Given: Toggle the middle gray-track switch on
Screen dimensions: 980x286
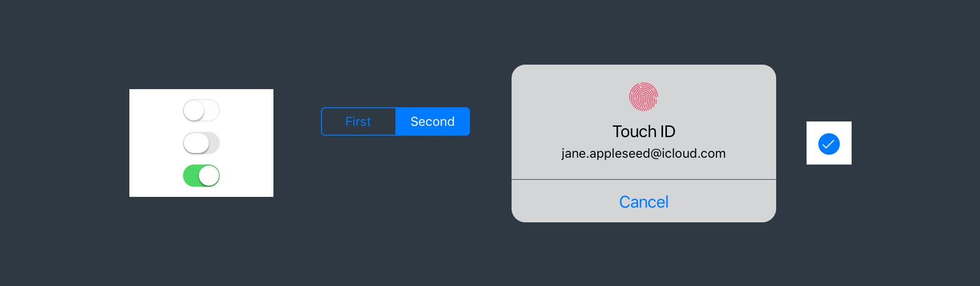Looking at the screenshot, I should (201, 143).
